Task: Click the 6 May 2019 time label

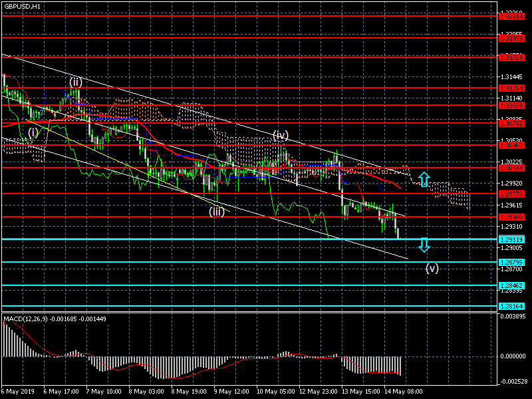Action: click(x=18, y=392)
